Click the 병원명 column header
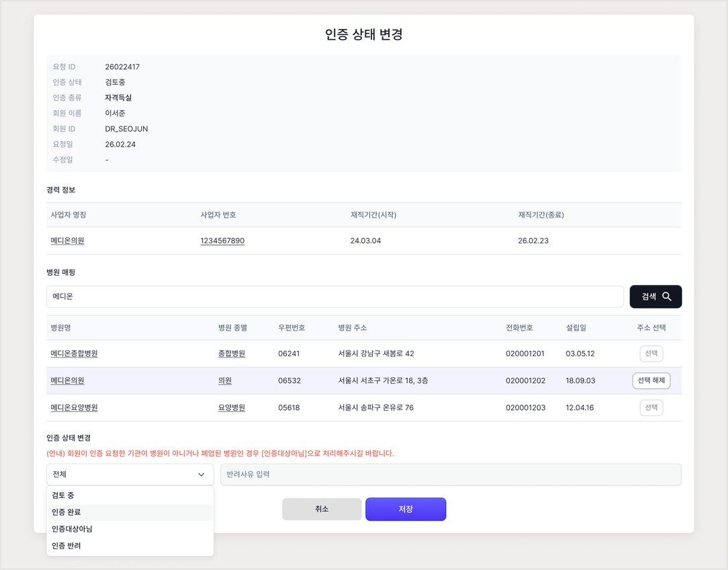This screenshot has width=728, height=570. (61, 327)
